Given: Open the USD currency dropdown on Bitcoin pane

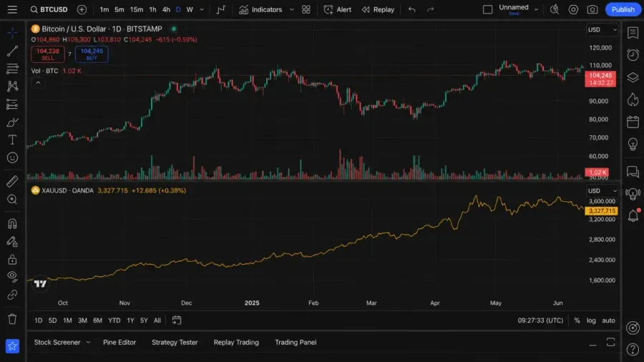Looking at the screenshot, I should 602,29.
